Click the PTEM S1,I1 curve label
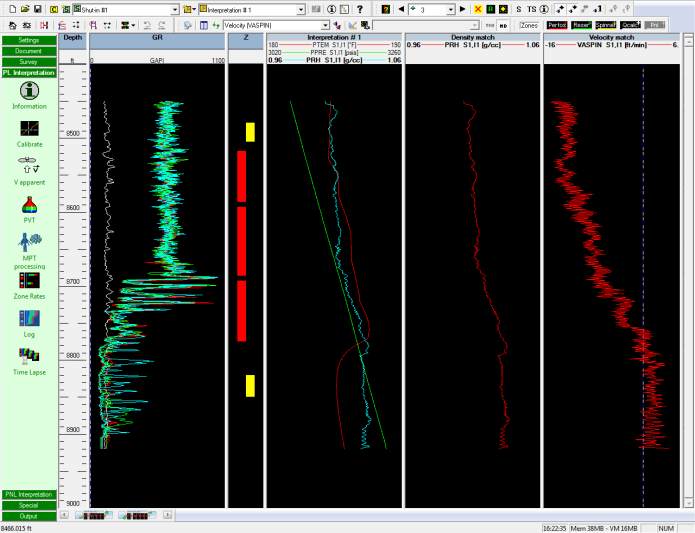 pos(334,45)
